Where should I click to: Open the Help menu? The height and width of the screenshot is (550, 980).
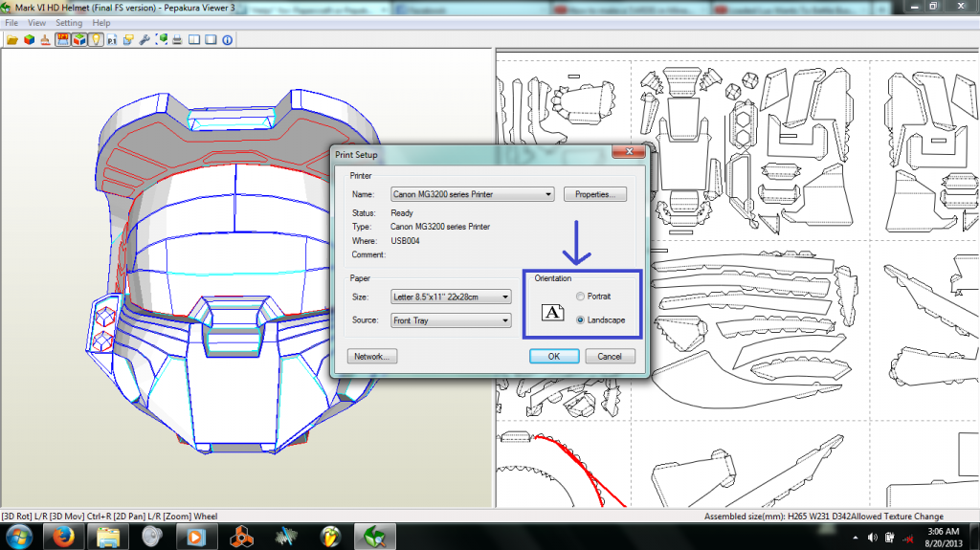coord(101,23)
